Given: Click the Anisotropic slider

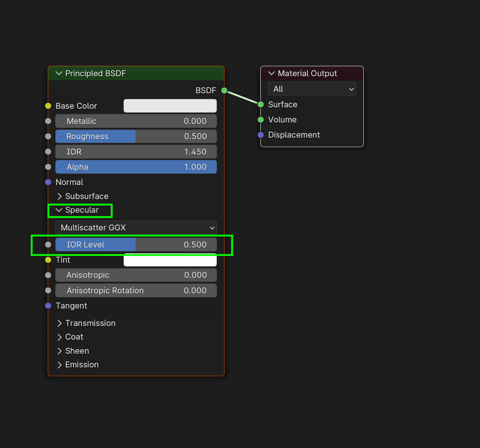Looking at the screenshot, I should pos(136,275).
